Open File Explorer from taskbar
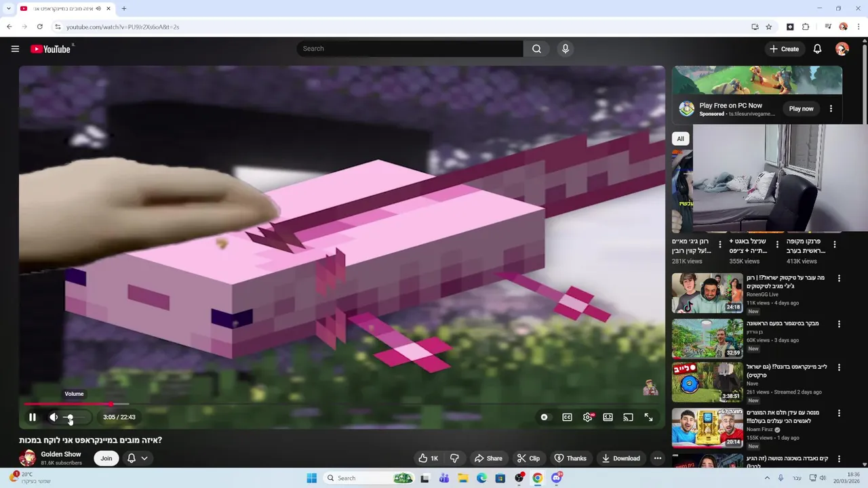 coord(462,478)
